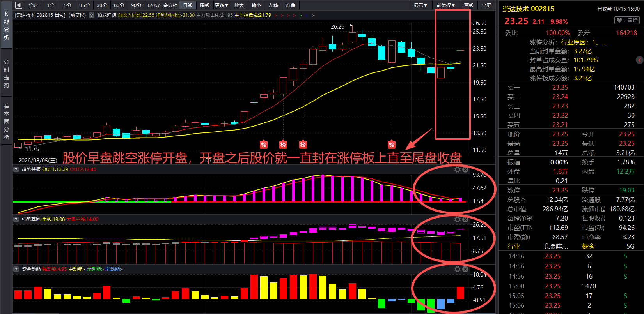Open settings gear of the 强势基因 panel

pos(458,219)
